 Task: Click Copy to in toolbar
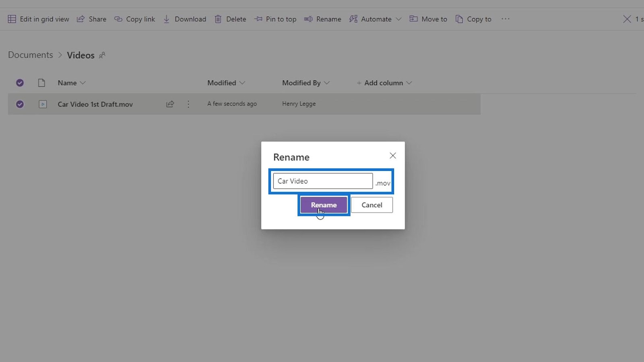[473, 19]
